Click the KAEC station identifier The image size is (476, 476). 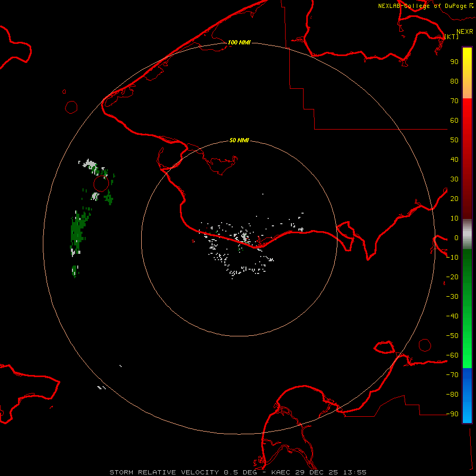pyautogui.click(x=280, y=472)
